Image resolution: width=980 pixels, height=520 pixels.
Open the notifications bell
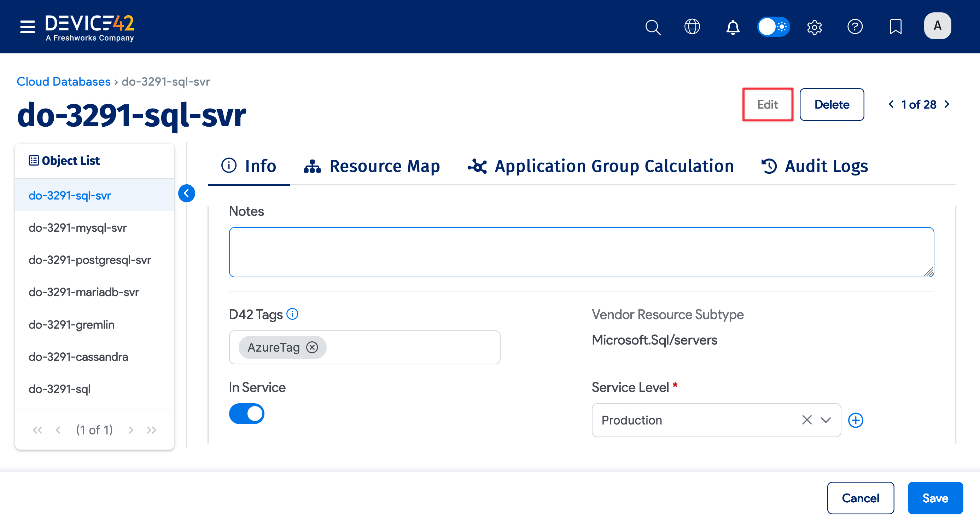click(732, 27)
